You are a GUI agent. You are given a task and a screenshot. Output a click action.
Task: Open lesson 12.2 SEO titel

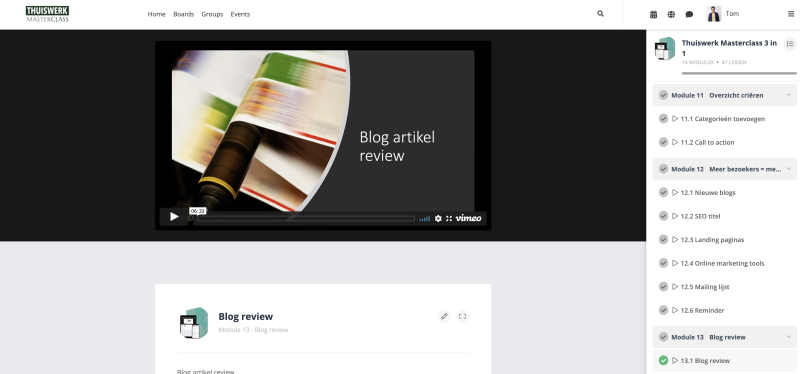pyautogui.click(x=700, y=216)
